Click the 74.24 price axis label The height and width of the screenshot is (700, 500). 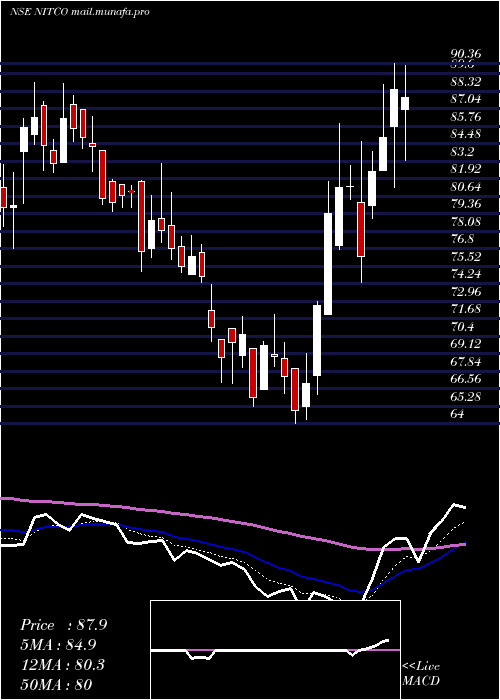pyautogui.click(x=466, y=274)
